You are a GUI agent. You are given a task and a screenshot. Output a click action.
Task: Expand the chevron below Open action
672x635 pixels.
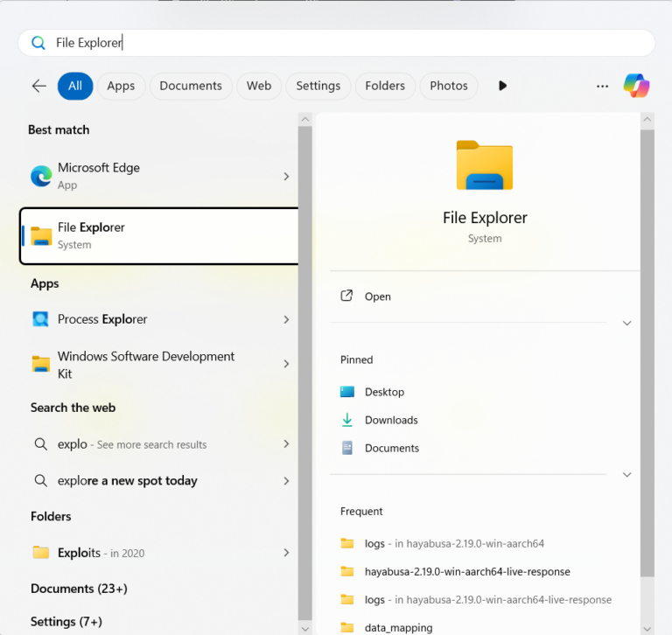[x=626, y=323]
